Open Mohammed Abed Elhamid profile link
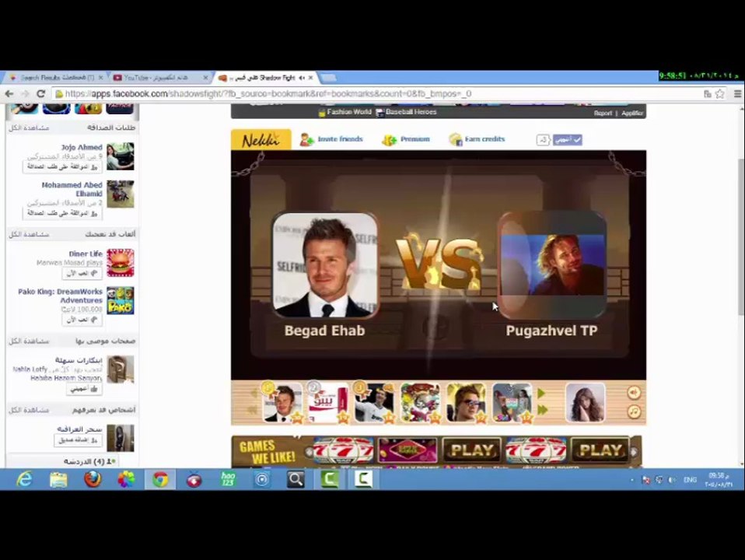The image size is (745, 560). tap(72, 189)
